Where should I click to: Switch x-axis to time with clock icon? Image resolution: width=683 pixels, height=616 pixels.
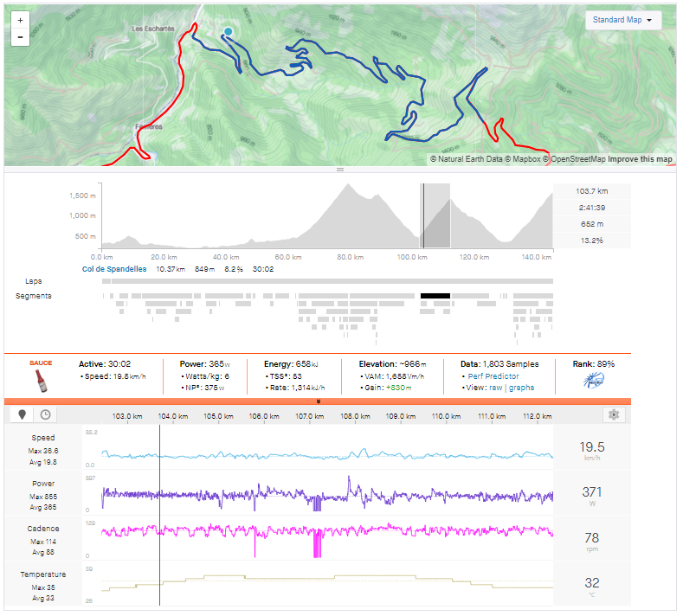tap(44, 414)
